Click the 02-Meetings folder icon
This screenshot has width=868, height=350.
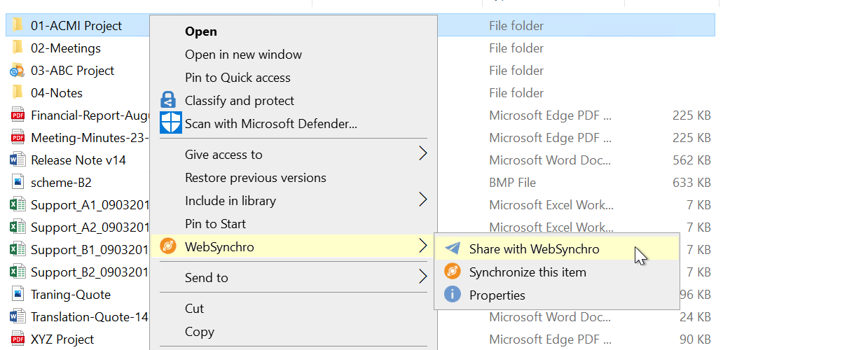18,48
